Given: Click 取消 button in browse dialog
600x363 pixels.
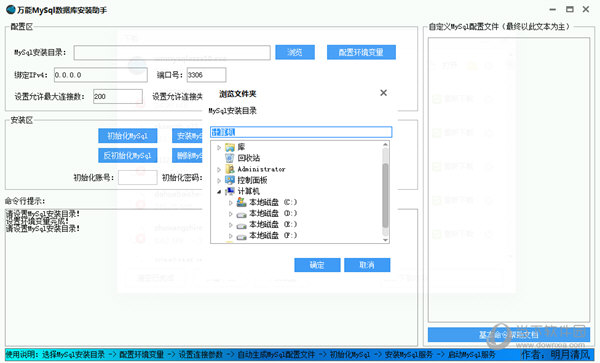Looking at the screenshot, I should [x=367, y=265].
